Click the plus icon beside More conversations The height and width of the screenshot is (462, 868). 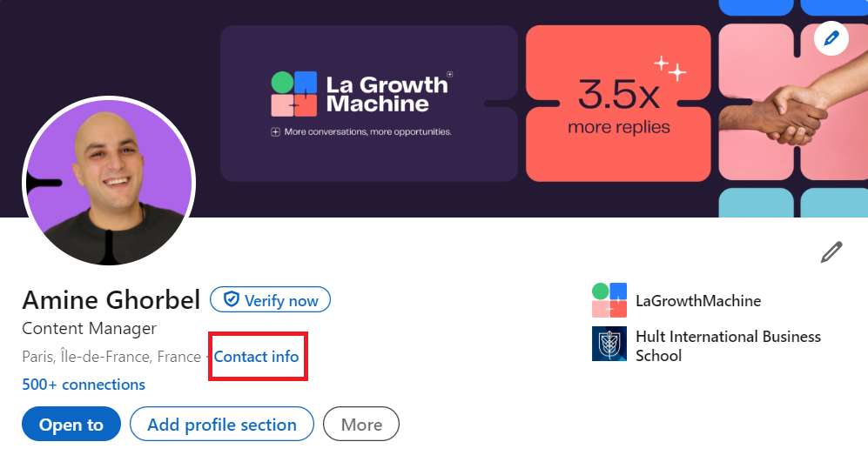tap(275, 132)
